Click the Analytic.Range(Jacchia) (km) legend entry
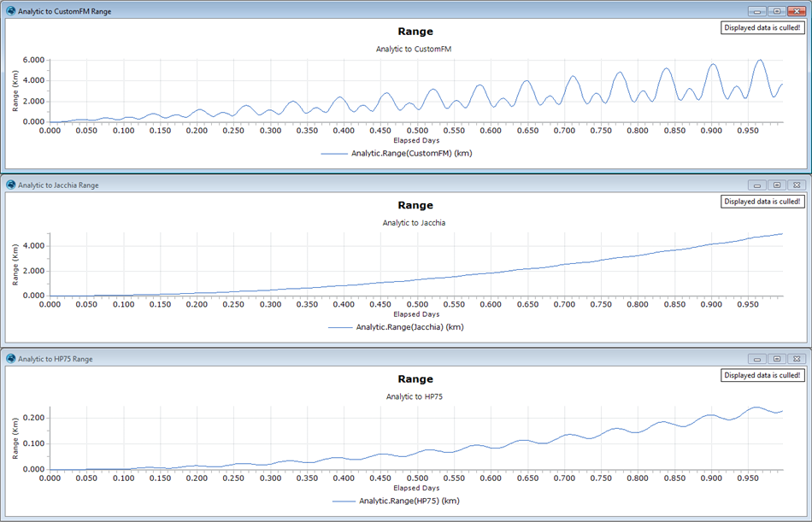The height and width of the screenshot is (522, 812). [x=396, y=326]
